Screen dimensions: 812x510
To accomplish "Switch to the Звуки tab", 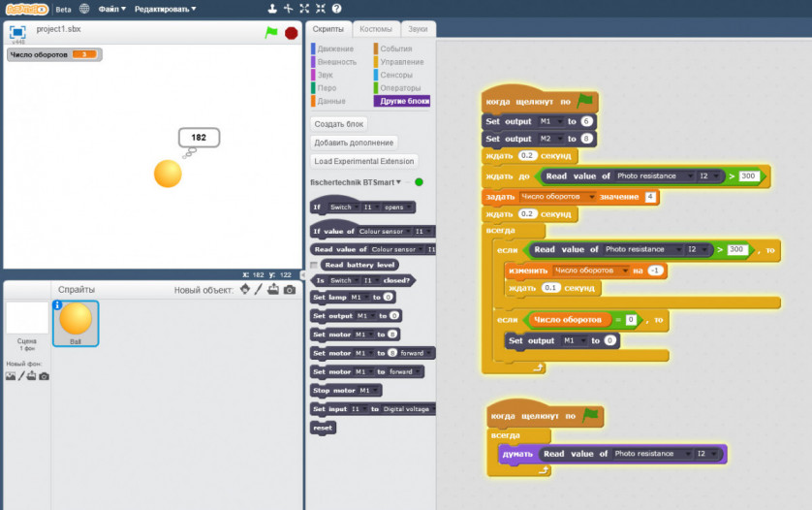I will click(x=418, y=29).
